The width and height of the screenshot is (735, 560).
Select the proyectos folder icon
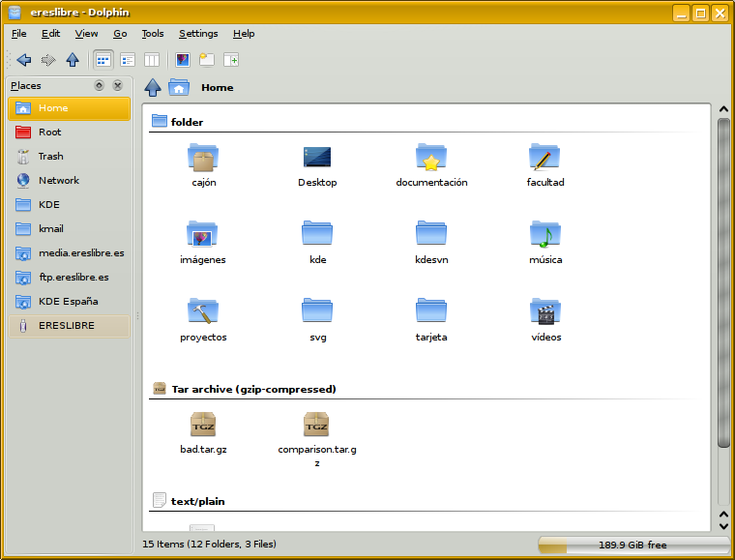tap(203, 310)
